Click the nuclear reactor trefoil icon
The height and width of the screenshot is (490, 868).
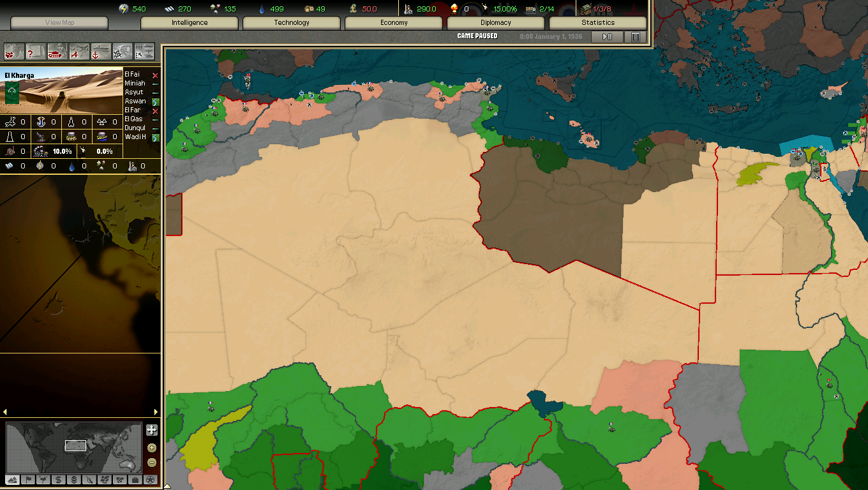coord(102,122)
